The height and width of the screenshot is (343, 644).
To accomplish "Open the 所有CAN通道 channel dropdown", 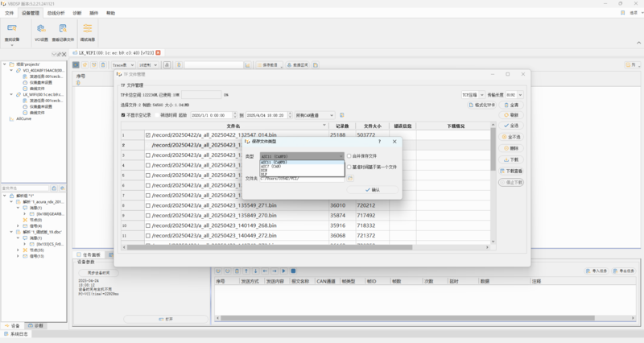I will coord(314,115).
